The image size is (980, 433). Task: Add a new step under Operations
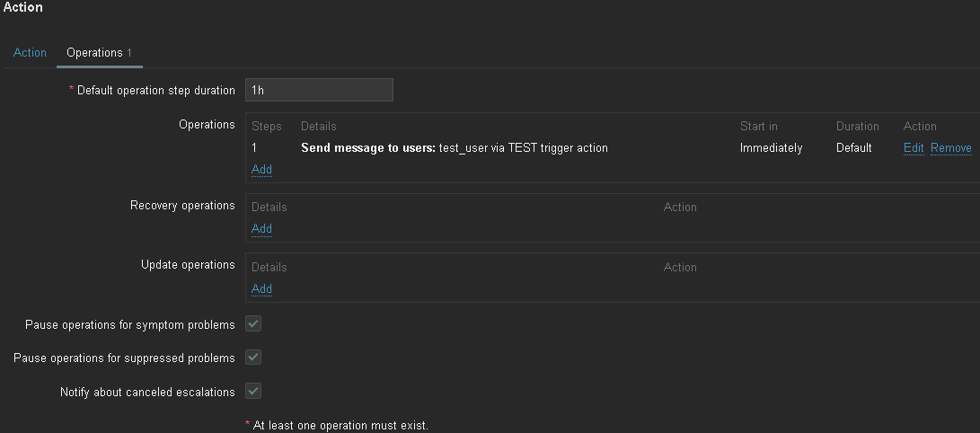click(261, 169)
